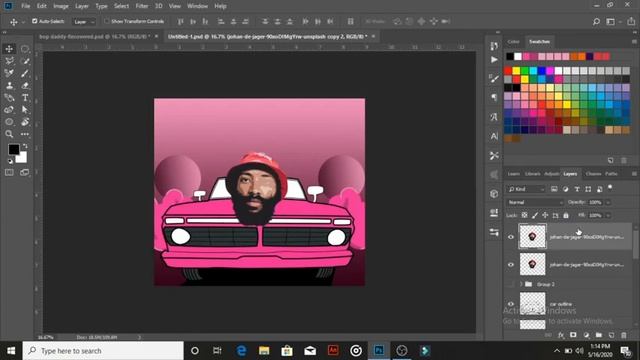The height and width of the screenshot is (360, 640).
Task: Switch to the Channels tab
Action: click(x=593, y=174)
